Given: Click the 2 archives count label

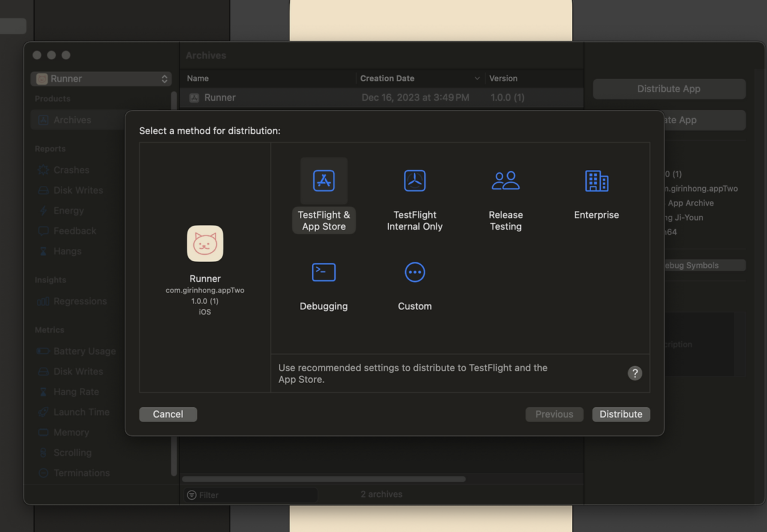Looking at the screenshot, I should pyautogui.click(x=381, y=494).
